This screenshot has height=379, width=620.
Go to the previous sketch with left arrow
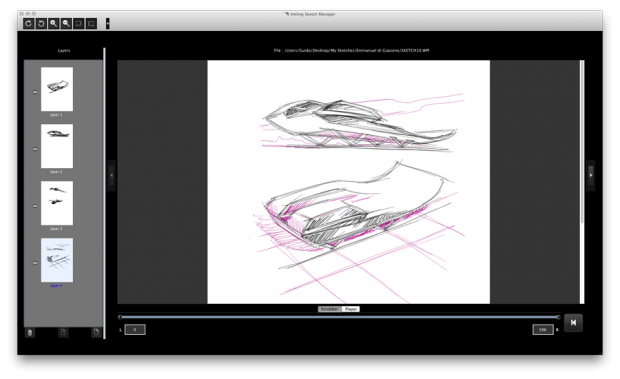(x=112, y=175)
